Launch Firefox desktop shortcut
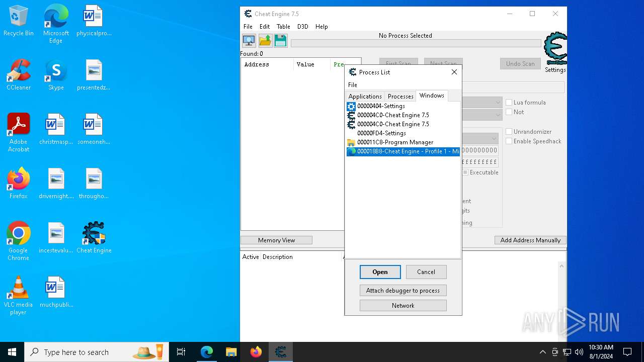Viewport: 644px width, 362px height. point(19,184)
